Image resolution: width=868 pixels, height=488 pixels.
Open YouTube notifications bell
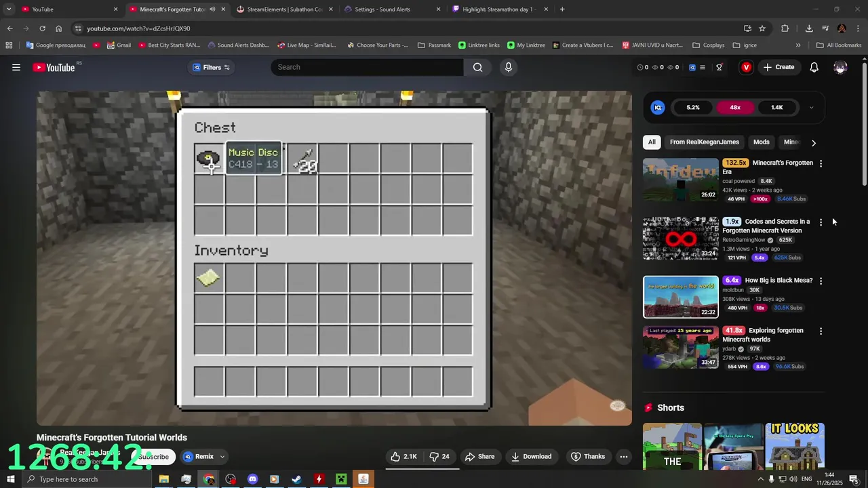point(814,67)
